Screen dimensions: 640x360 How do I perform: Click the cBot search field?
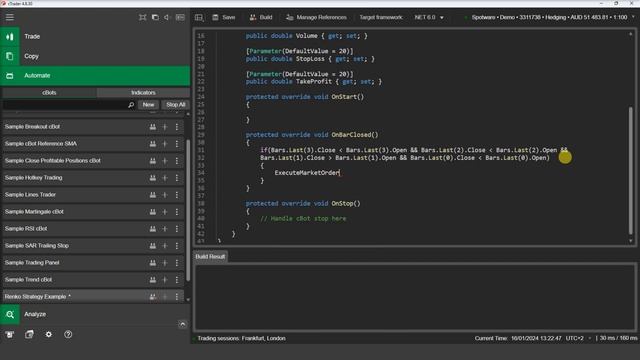(65, 105)
